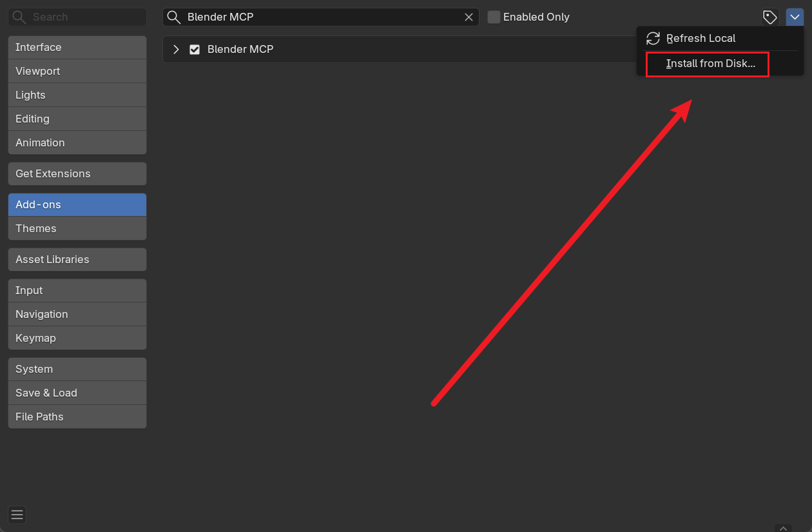Choose Refresh Local from the dropdown menu
Viewport: 812px width, 532px height.
coord(720,38)
